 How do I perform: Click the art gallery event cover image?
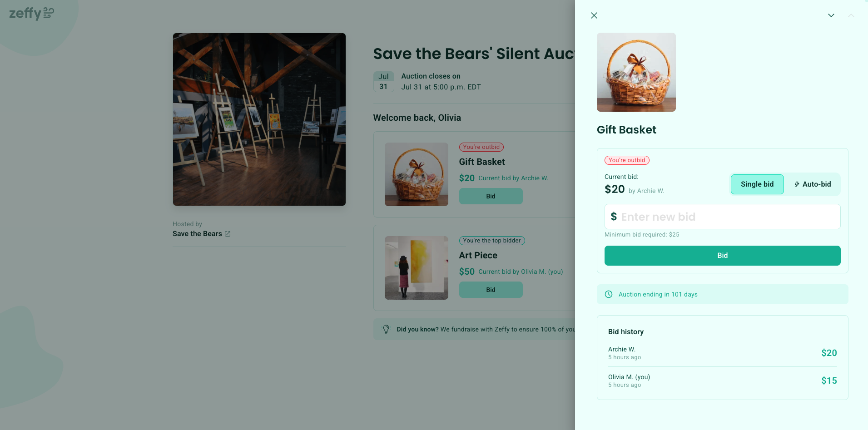point(259,119)
